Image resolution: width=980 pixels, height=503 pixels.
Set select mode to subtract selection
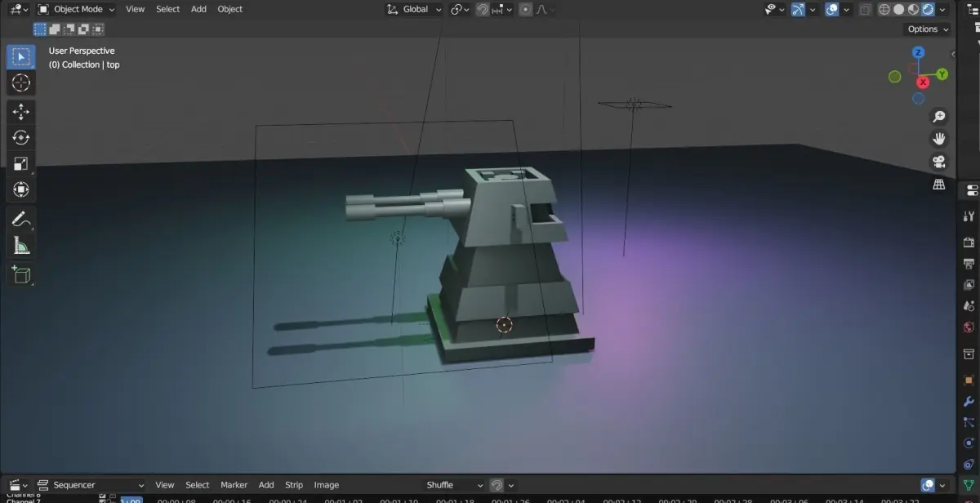(69, 29)
